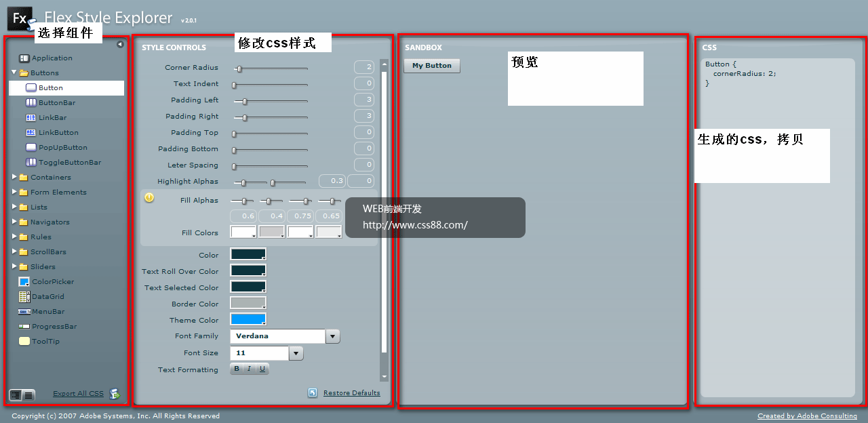
Task: Toggle bold text formatting
Action: [237, 369]
